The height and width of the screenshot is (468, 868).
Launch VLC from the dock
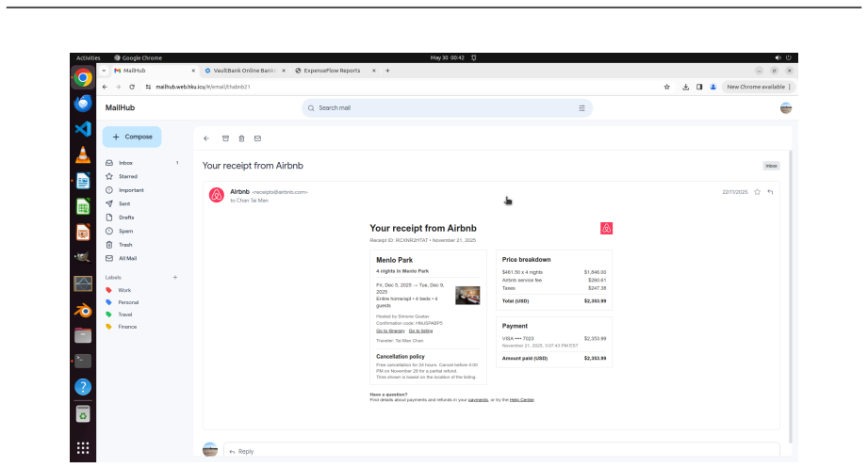[83, 154]
